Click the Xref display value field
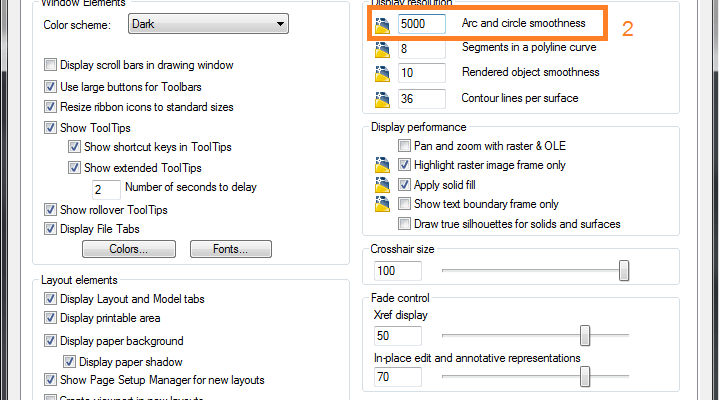 [398, 336]
